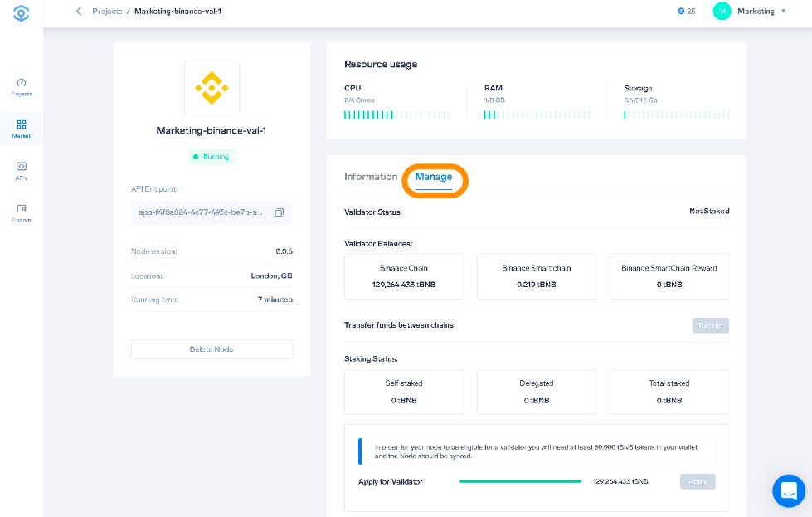Click the Delegated staking card
The image size is (812, 517).
click(537, 392)
